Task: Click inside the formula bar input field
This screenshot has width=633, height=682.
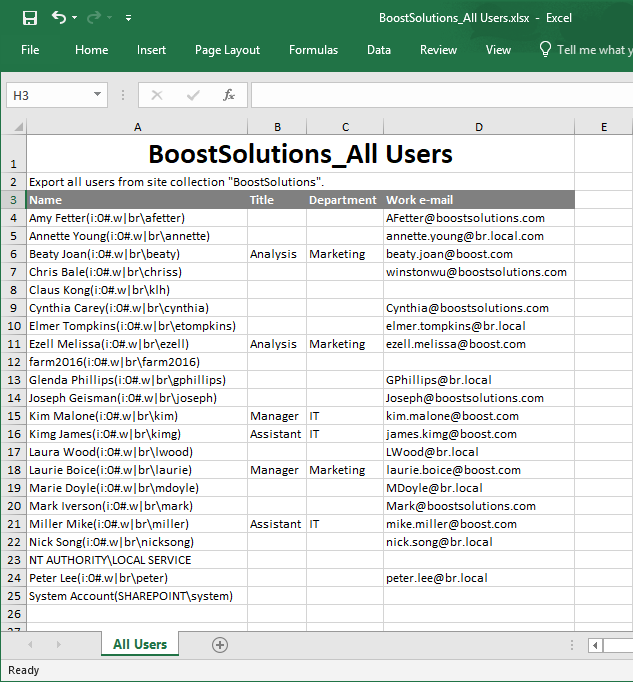Action: click(x=440, y=95)
